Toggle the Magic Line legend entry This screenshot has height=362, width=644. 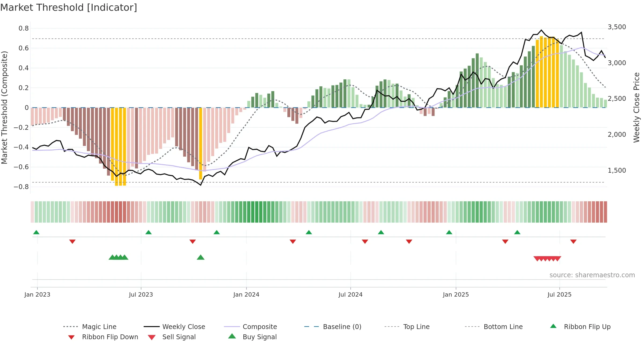point(90,327)
